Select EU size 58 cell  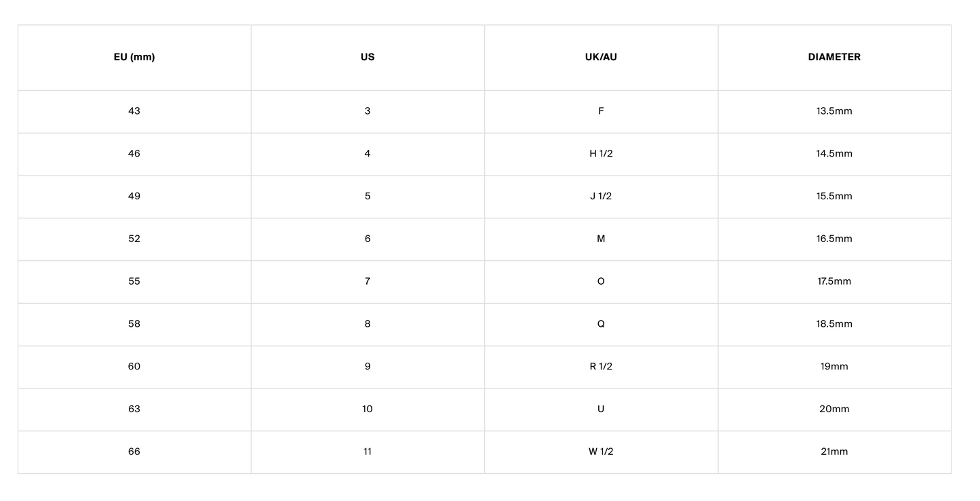[x=134, y=324]
